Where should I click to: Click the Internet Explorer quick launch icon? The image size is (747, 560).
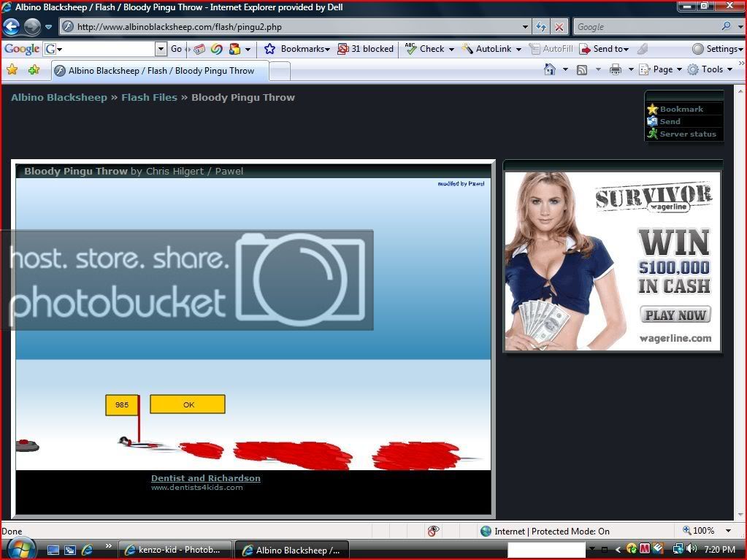tap(87, 550)
